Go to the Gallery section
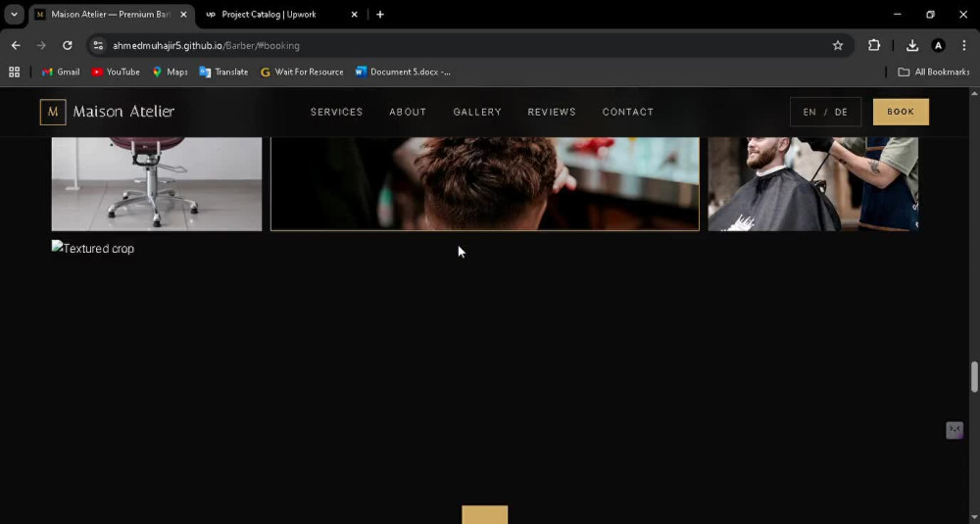Image resolution: width=980 pixels, height=524 pixels. (x=477, y=112)
